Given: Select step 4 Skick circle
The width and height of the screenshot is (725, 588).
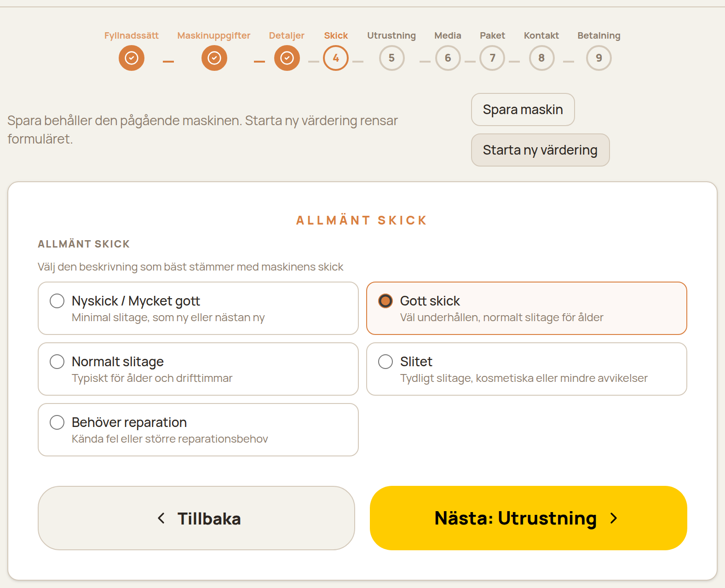Looking at the screenshot, I should point(336,58).
